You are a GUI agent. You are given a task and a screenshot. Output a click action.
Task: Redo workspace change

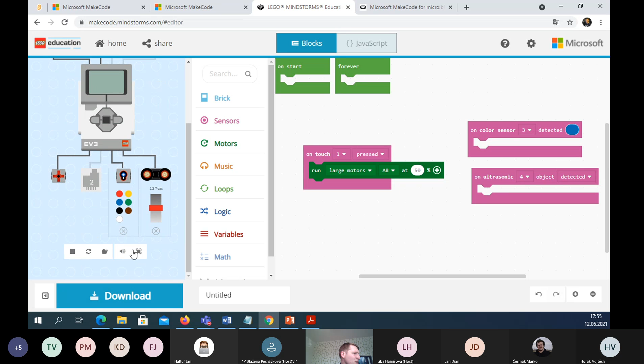pos(556,294)
